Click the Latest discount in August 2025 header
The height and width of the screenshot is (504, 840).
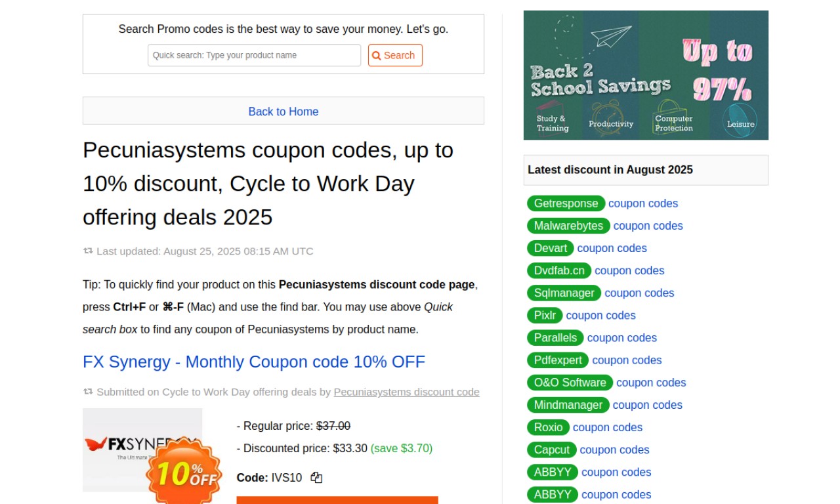tap(646, 170)
